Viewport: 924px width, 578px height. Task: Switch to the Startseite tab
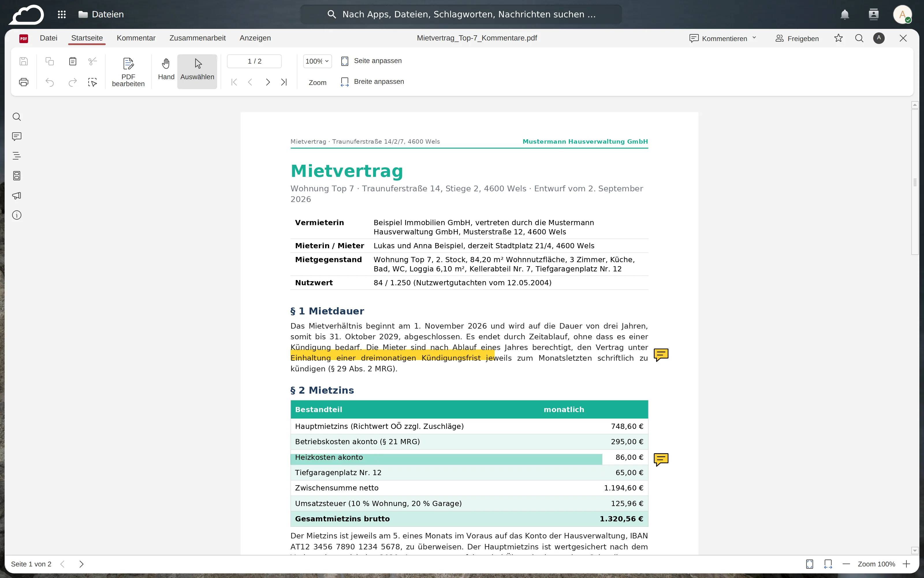[x=87, y=38]
